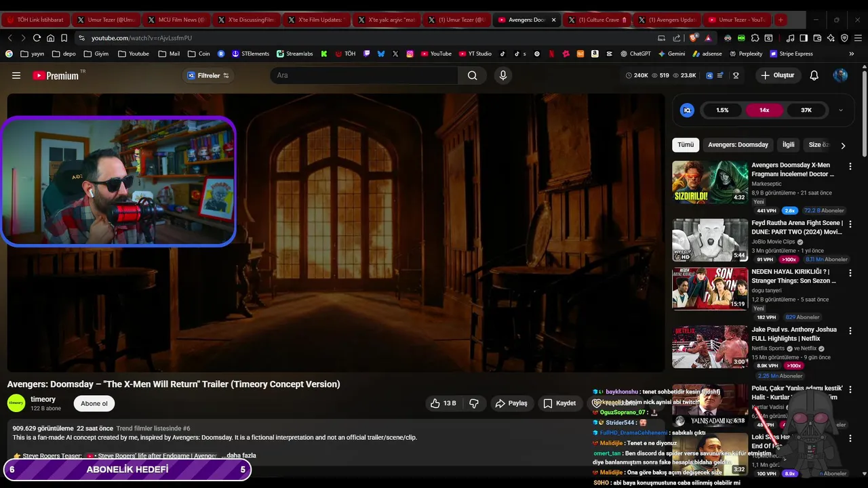Select the Avengers: Doomsday filter chip
Screen dimensions: 868x488
click(738, 145)
